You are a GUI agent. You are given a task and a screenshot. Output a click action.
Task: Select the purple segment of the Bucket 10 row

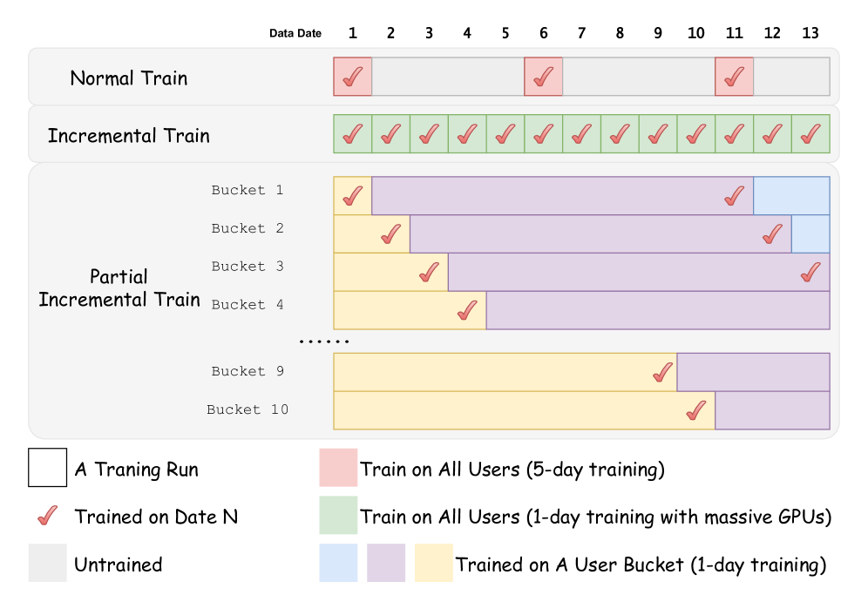[x=771, y=410]
